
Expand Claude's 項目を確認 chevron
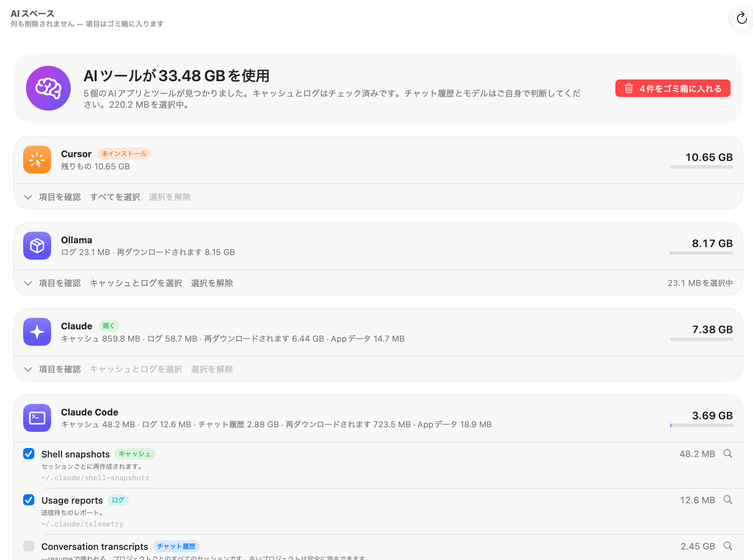tap(28, 369)
